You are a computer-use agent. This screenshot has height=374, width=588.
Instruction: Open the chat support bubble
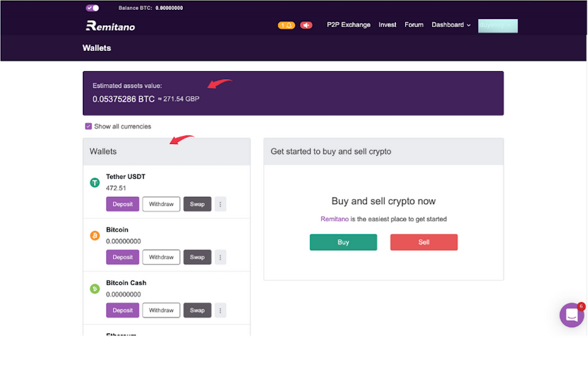tap(571, 315)
